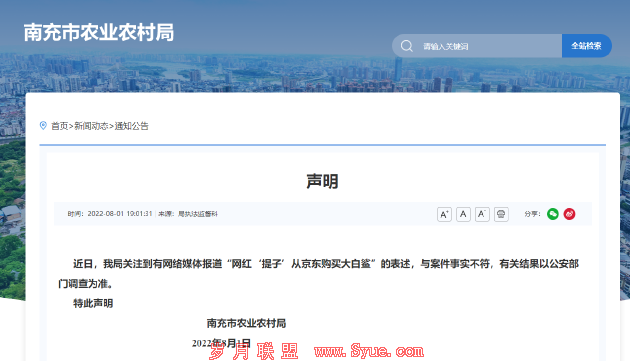630x361 pixels.
Task: Click the search magnifier icon
Action: (407, 46)
